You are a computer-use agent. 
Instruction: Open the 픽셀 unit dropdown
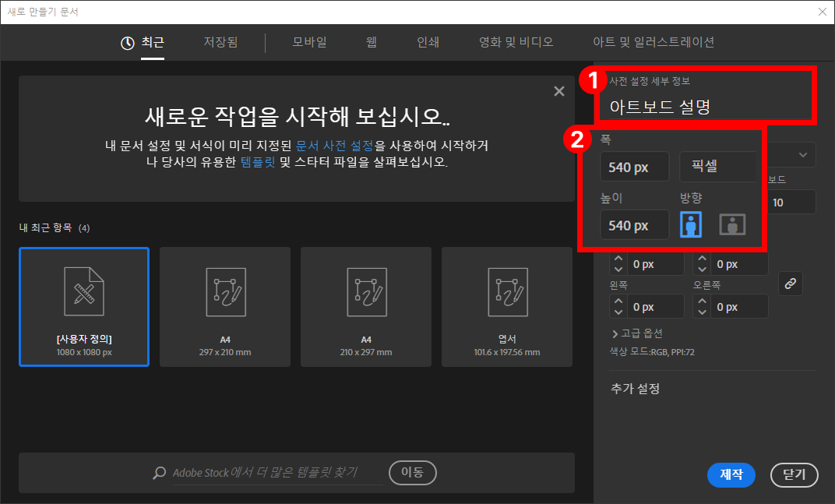(x=719, y=167)
